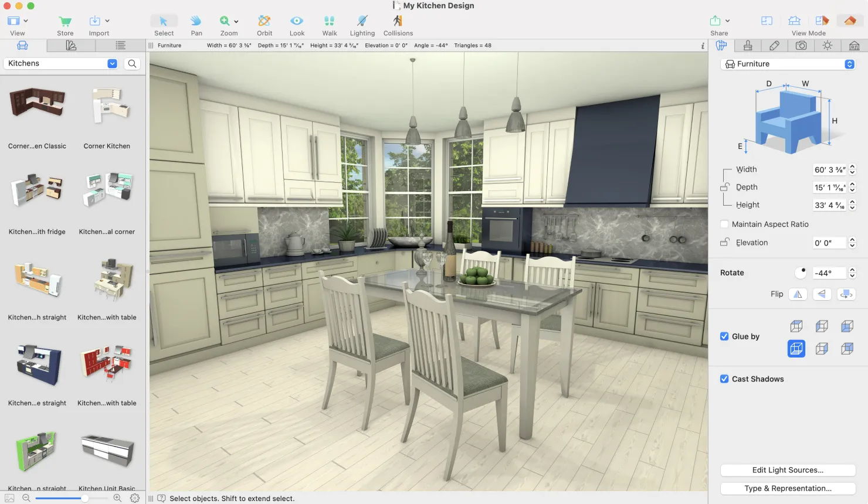The image size is (868, 504).
Task: Turn the Rotate angle dial
Action: [800, 273]
